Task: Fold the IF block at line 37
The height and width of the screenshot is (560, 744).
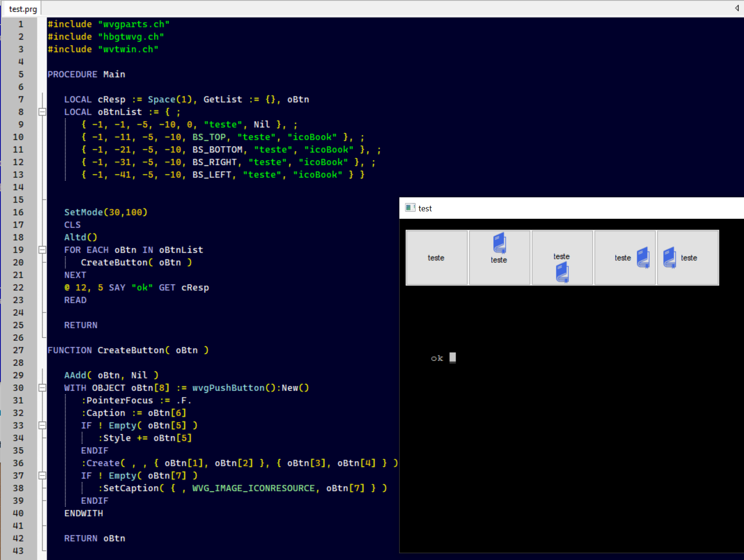Action: (x=42, y=475)
